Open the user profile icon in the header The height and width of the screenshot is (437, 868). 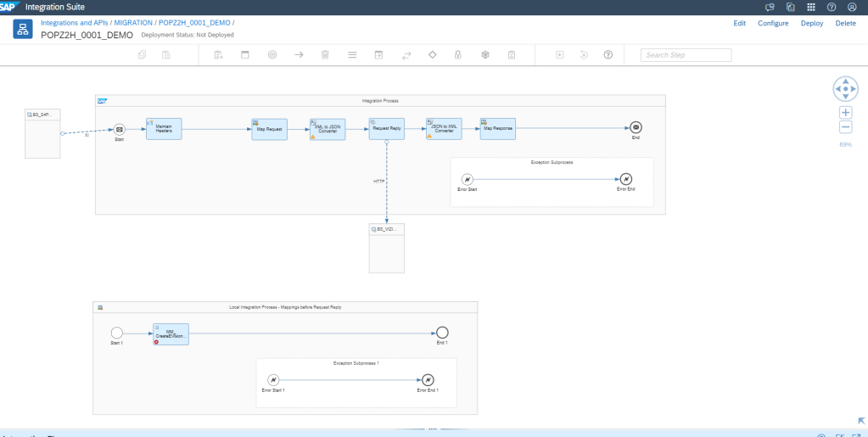[852, 7]
